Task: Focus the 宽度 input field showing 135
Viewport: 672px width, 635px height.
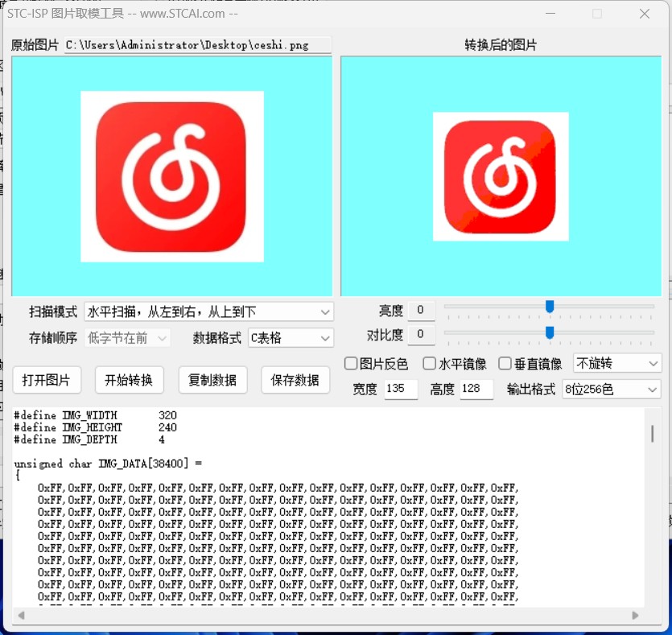Action: (401, 389)
